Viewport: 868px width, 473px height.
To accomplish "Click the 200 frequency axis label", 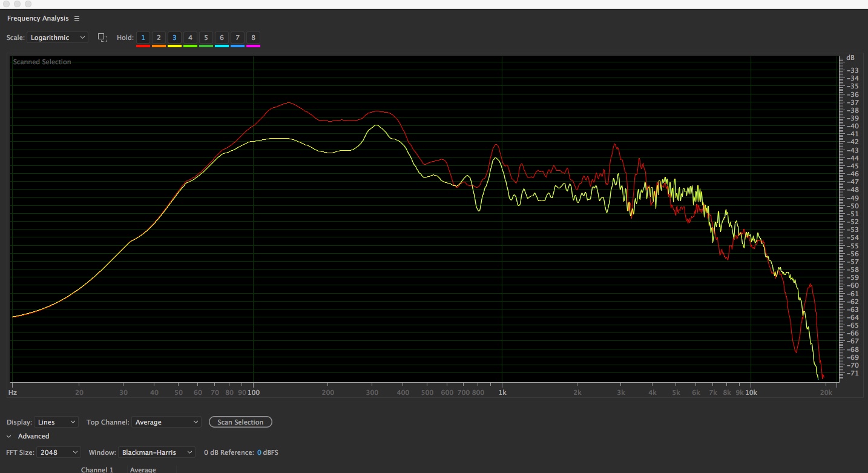I will tap(328, 392).
